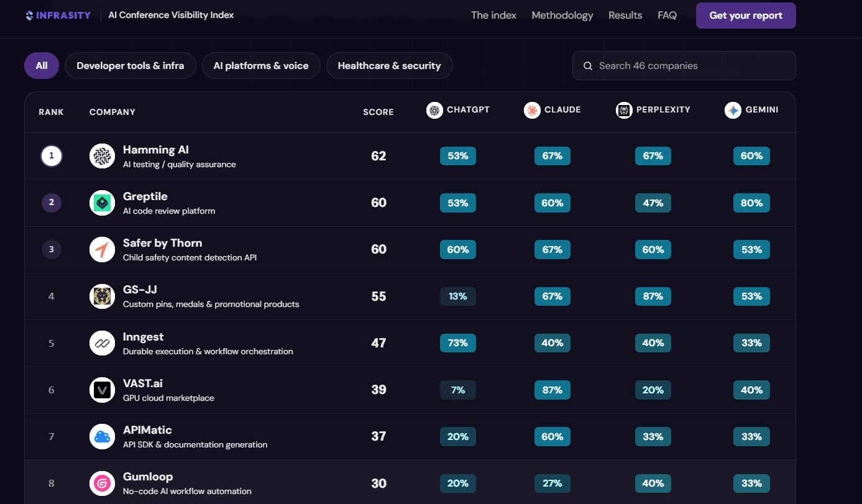
Task: Click the Hamming AI company logo
Action: click(x=102, y=156)
